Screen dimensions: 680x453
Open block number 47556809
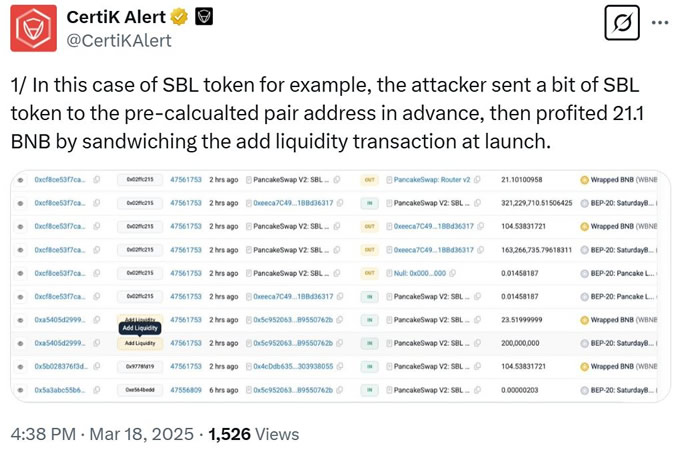(x=186, y=388)
